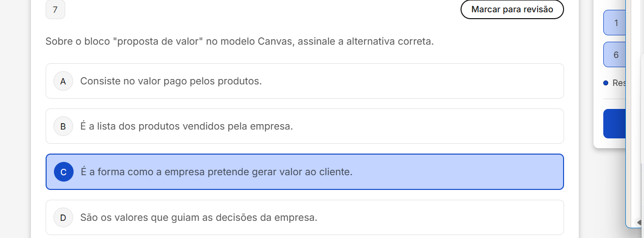Click "Marcar para revisão" button

click(512, 9)
